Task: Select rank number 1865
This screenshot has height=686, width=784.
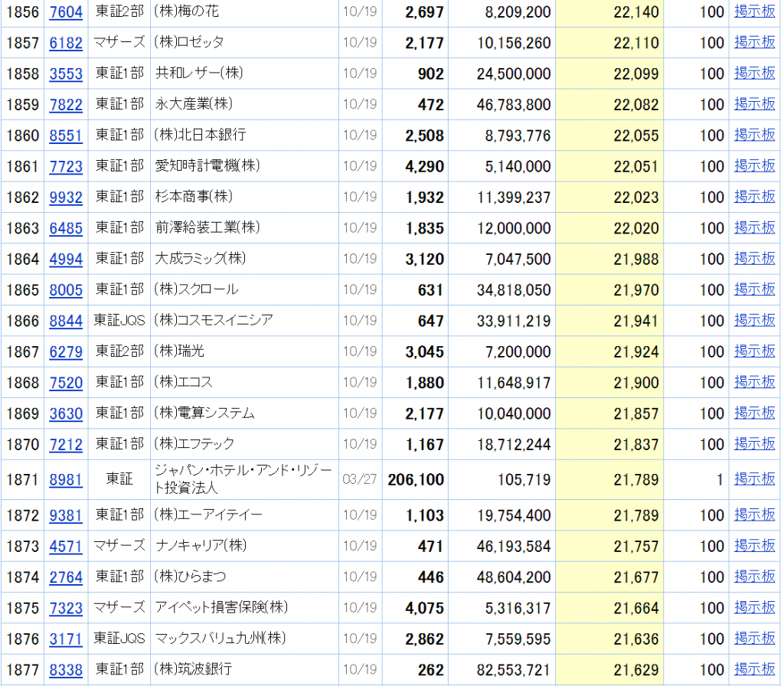Action: click(x=23, y=290)
